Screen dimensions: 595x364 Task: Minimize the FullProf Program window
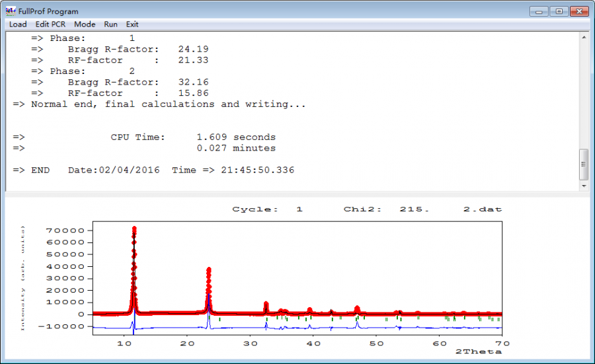click(x=539, y=11)
